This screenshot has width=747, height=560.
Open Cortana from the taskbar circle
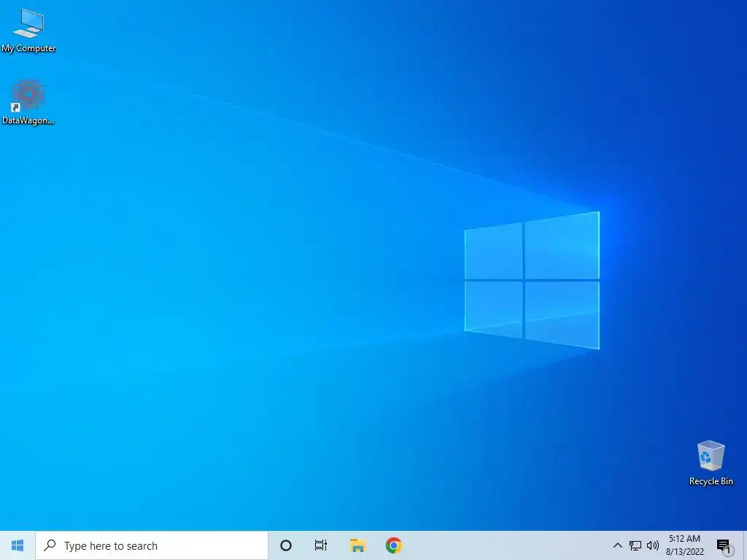(286, 545)
